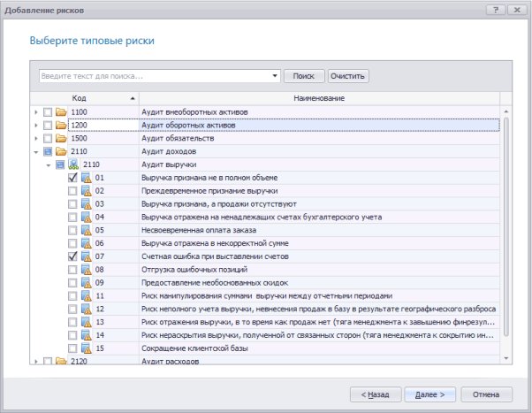The height and width of the screenshot is (413, 532).
Task: Go back with the Назад button
Action: (x=376, y=394)
